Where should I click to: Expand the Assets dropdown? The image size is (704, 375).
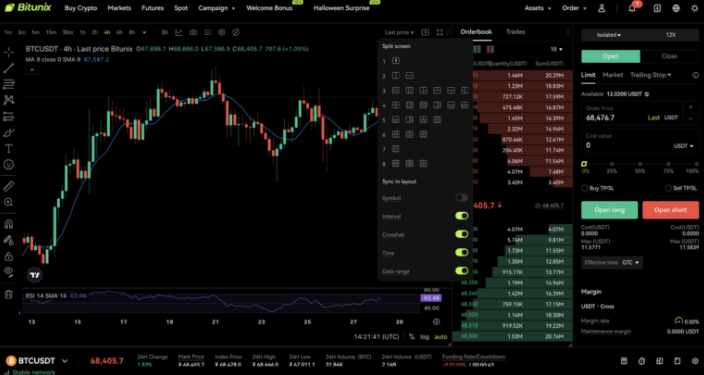point(537,8)
